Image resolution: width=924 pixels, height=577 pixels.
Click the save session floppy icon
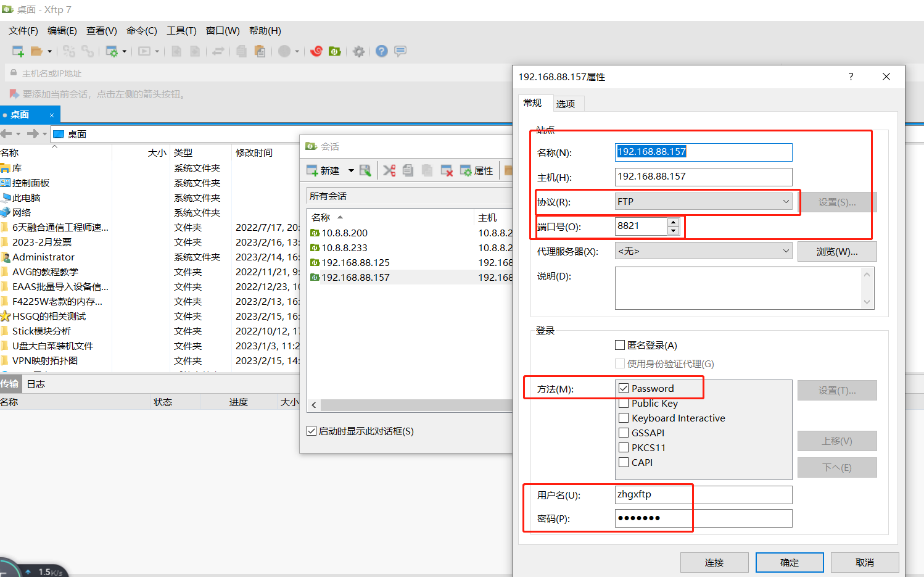tap(365, 170)
